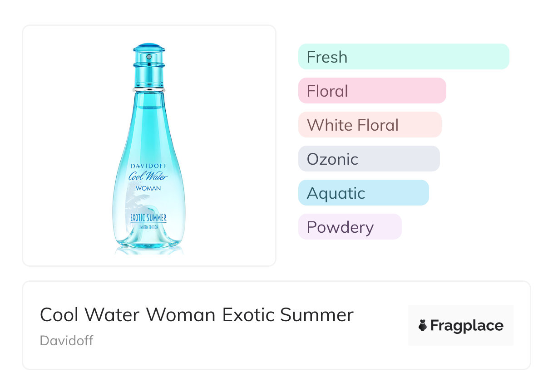
Task: Select the Fresh accord bar
Action: (403, 57)
